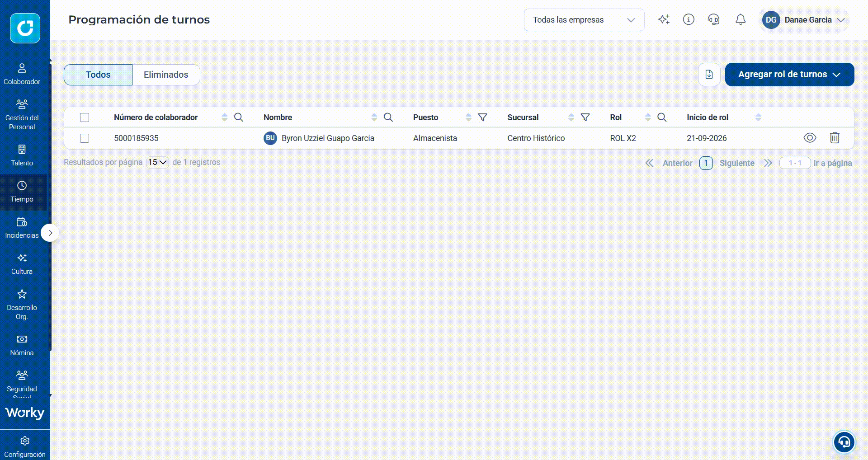Open the Colaborador sidebar section
Image resolution: width=868 pixels, height=460 pixels.
coord(22,74)
